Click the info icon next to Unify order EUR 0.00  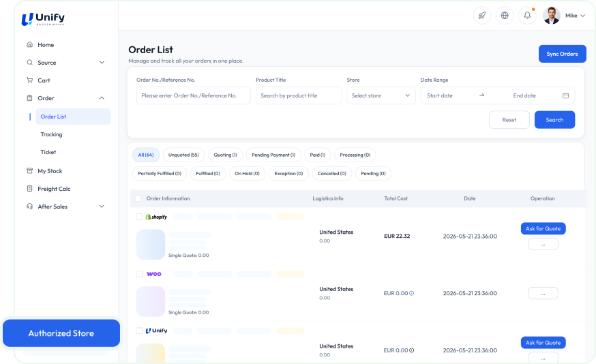pyautogui.click(x=412, y=350)
